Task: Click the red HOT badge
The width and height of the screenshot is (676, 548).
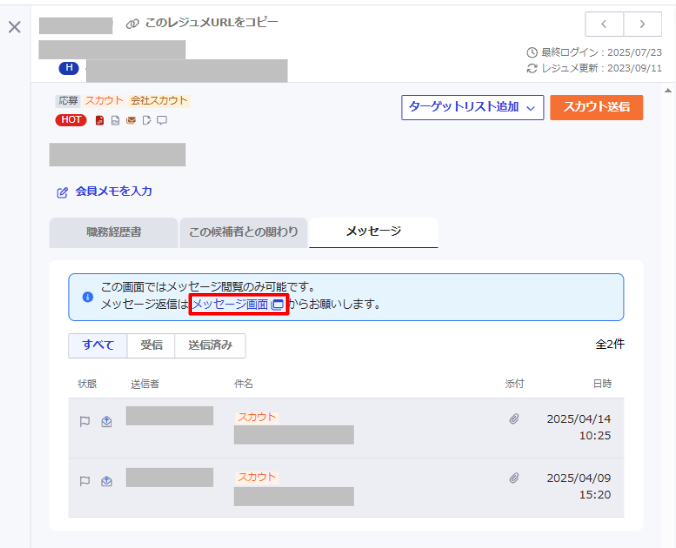Action: [71, 120]
